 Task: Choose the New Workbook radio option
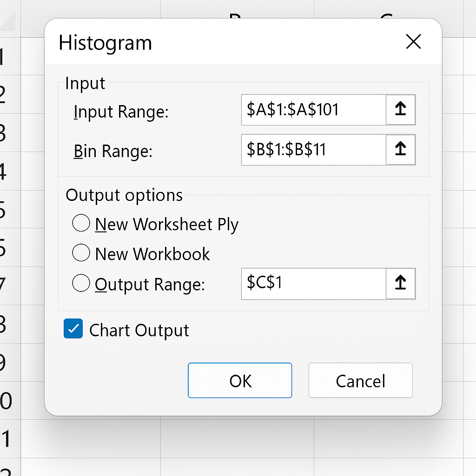click(81, 254)
